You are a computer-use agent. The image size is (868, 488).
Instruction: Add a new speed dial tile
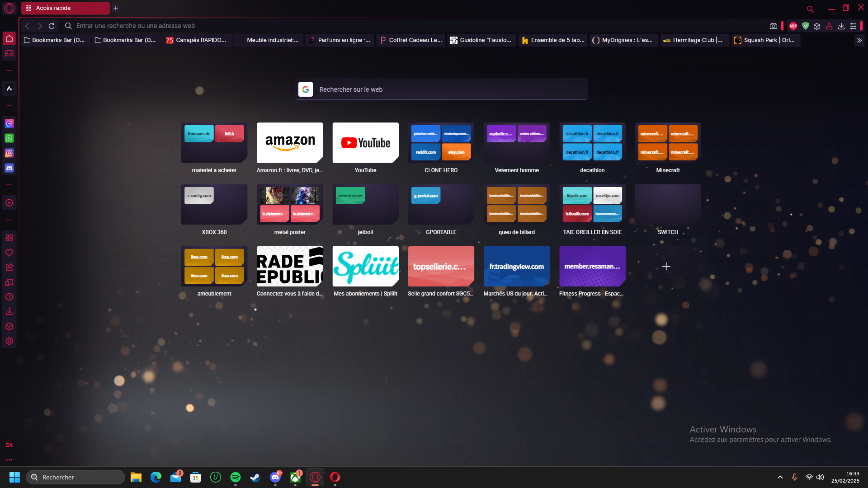pos(666,266)
